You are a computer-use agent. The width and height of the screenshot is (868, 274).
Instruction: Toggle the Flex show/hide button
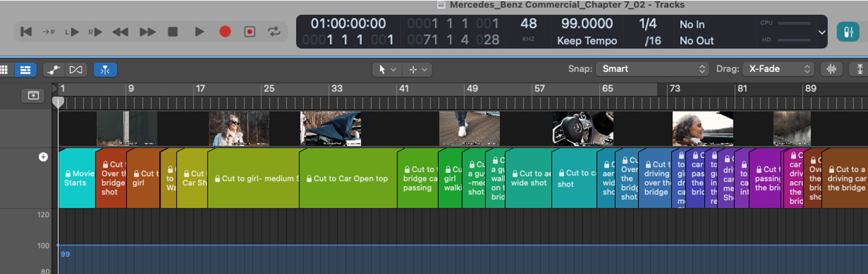click(76, 70)
